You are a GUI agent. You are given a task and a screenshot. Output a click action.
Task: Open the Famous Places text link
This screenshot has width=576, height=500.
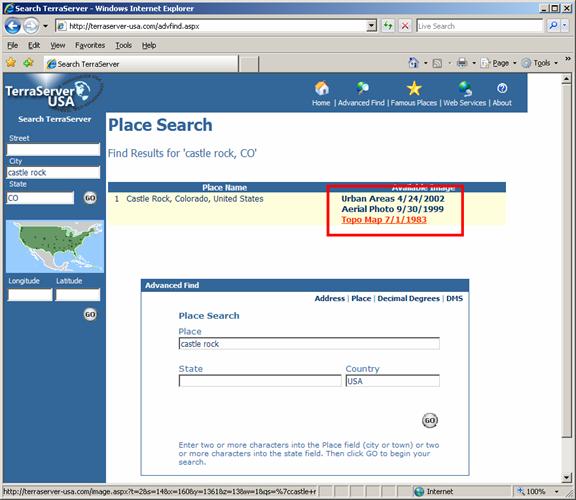click(x=414, y=103)
